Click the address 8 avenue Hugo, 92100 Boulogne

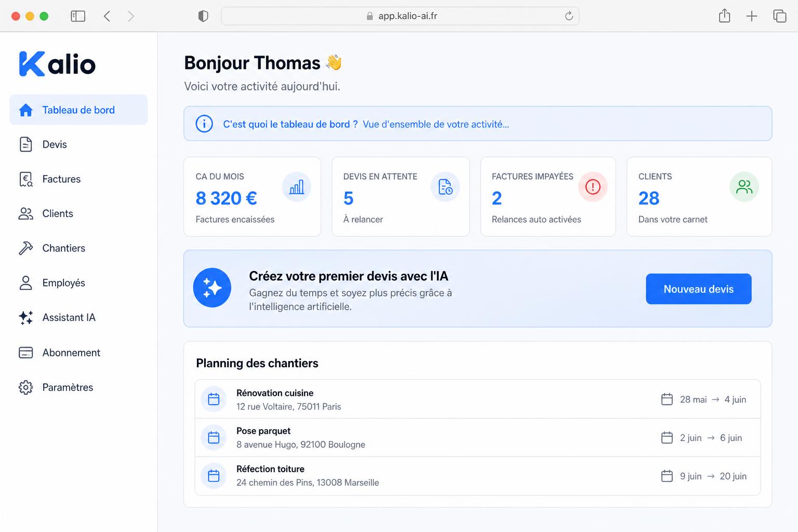click(x=301, y=444)
